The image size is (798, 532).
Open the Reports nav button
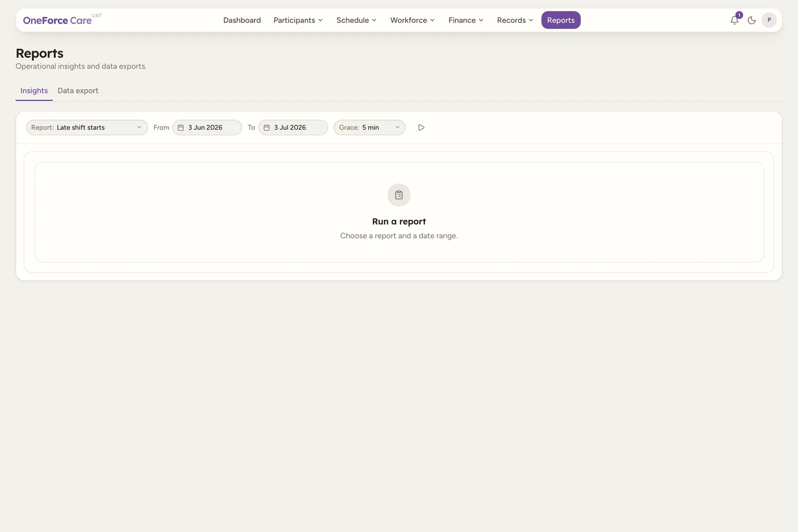[x=561, y=20]
